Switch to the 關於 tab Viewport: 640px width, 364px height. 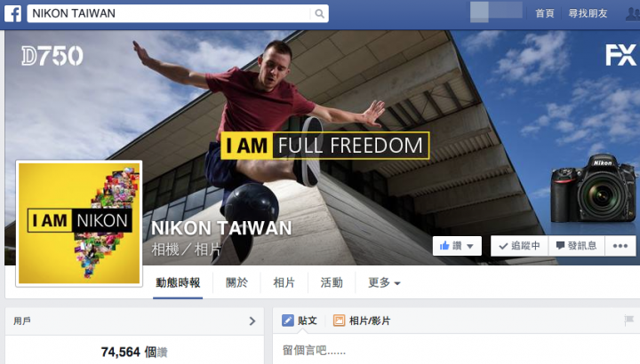pos(236,282)
